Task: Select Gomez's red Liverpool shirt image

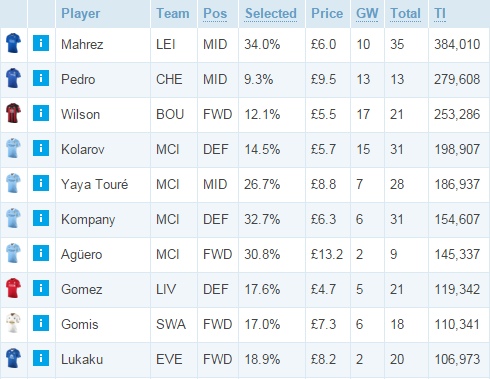Action: coord(13,288)
